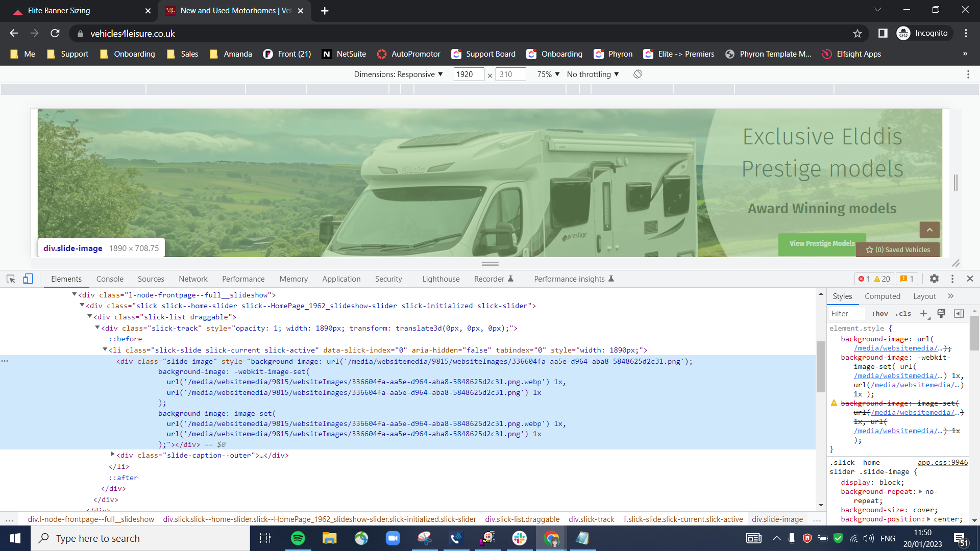Open Slack from the taskbar
This screenshot has height=551, width=980.
pos(519,538)
